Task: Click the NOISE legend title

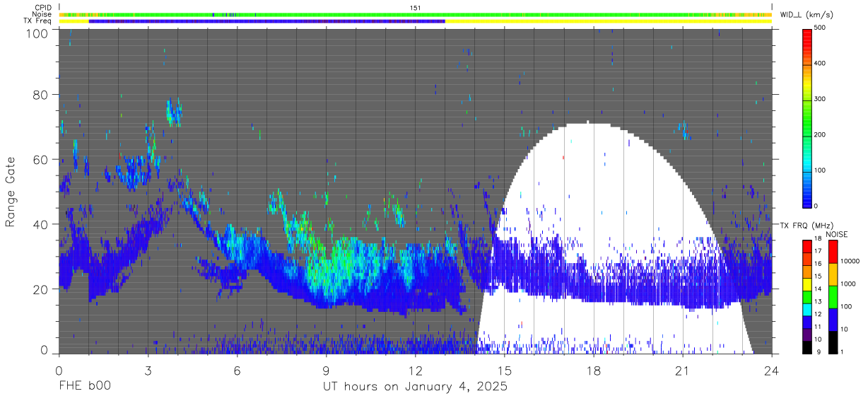Action: (838, 234)
